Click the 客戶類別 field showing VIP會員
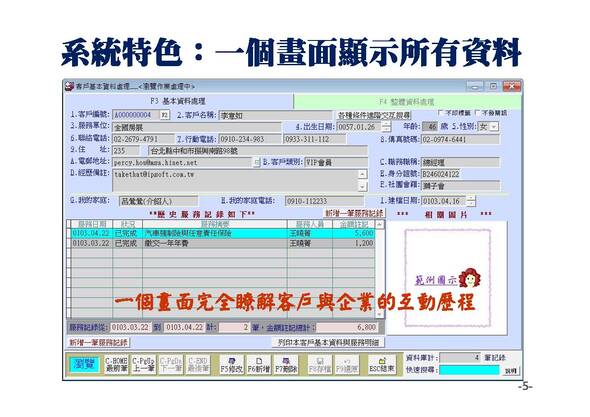Viewport: 590px width, 417px height. pyautogui.click(x=336, y=163)
